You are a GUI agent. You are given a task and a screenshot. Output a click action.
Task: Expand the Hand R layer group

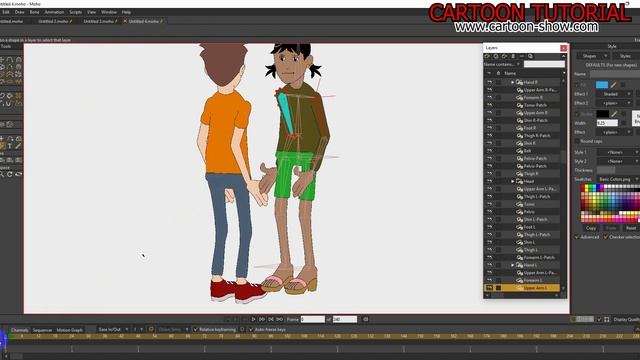pyautogui.click(x=513, y=82)
